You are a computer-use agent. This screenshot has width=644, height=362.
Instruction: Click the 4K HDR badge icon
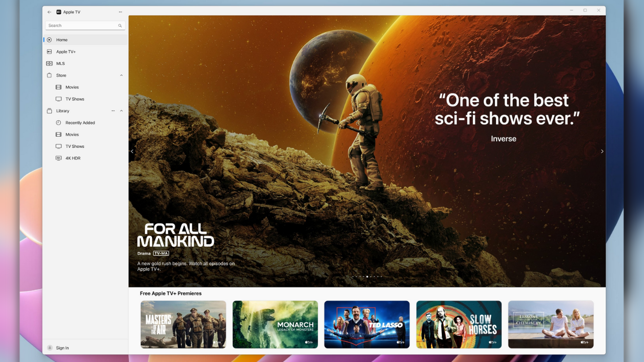[x=58, y=158]
